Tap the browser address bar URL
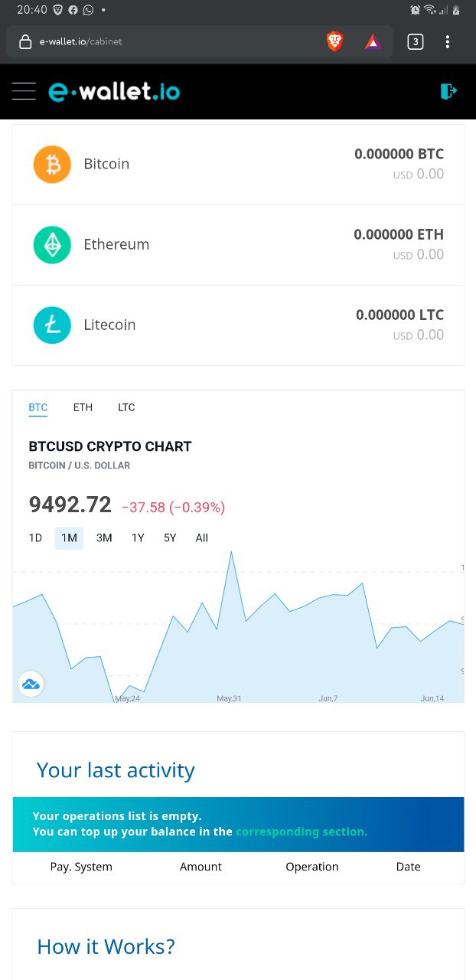Viewport: 476px width, 980px height. click(x=81, y=42)
